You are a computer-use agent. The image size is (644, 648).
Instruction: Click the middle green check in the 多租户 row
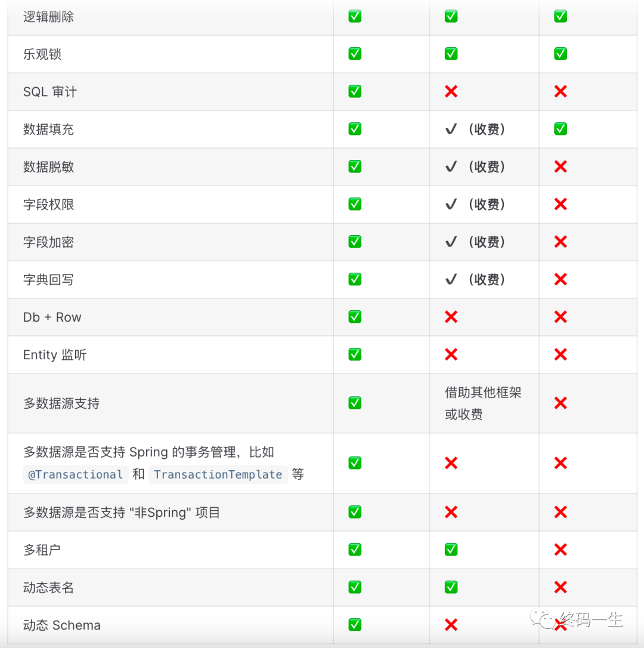point(451,550)
